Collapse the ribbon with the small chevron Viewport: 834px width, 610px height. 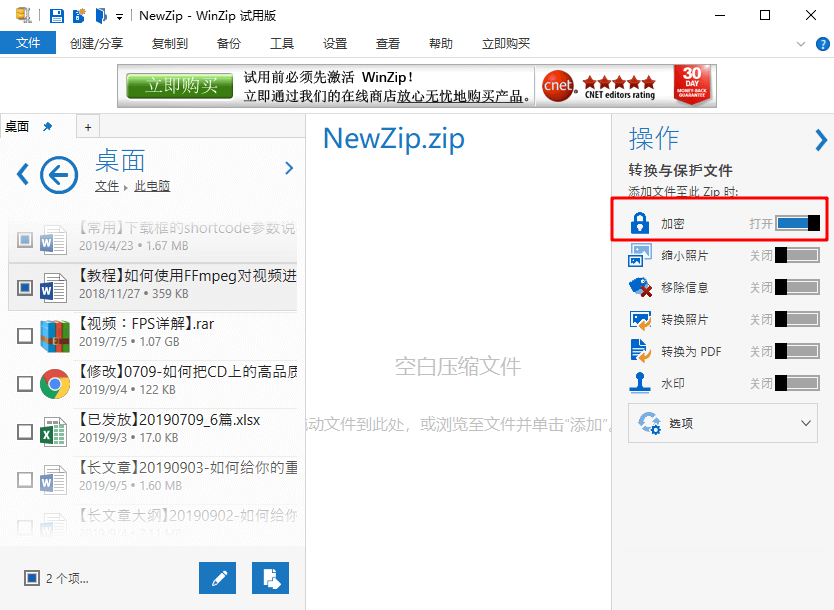pos(800,44)
